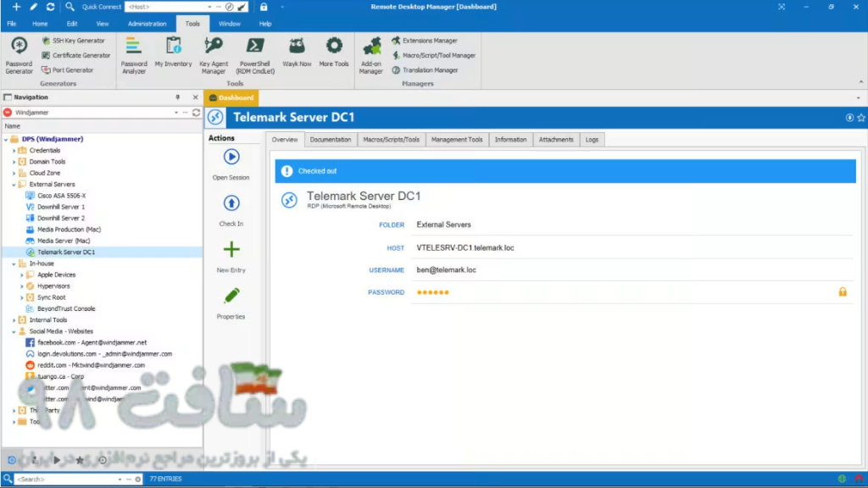This screenshot has width=868, height=488.
Task: Select Media Server (Mac) entry
Action: [x=64, y=241]
